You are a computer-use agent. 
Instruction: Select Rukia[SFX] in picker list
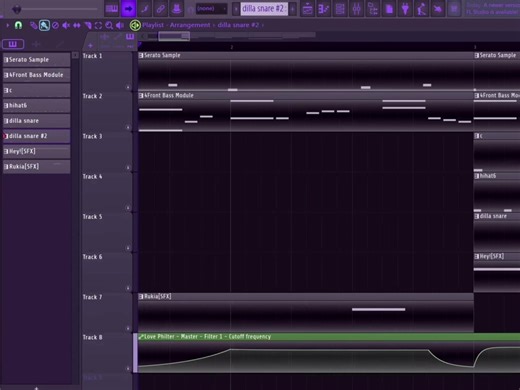tap(37, 166)
